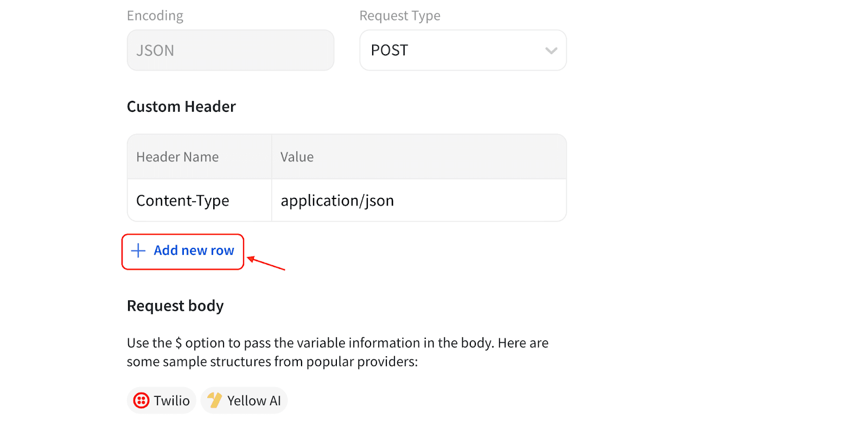Select the Content-Type header name cell
Screen dimensions: 868x424
tap(199, 201)
